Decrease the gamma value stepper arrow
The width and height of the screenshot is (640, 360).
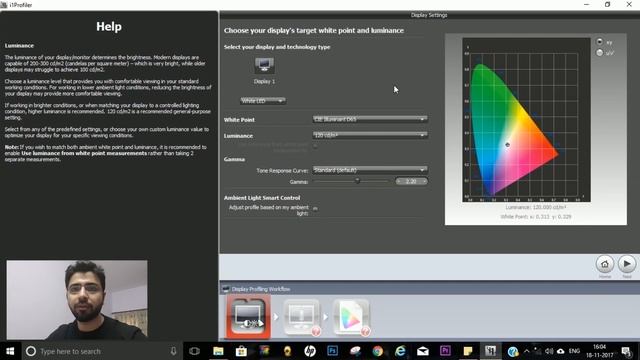399,181
